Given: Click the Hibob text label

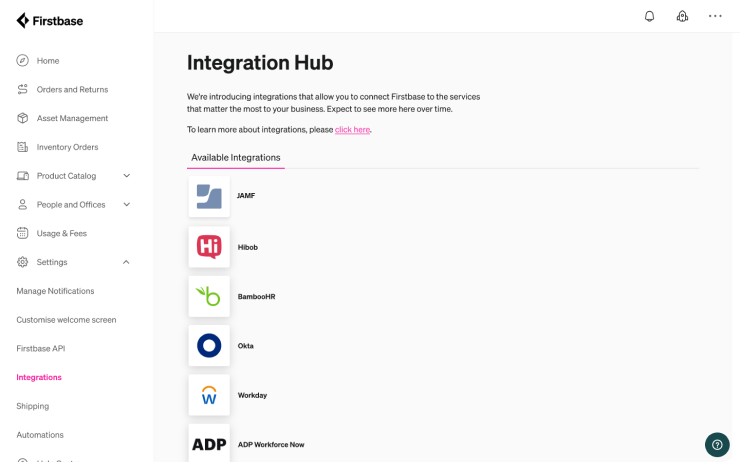Looking at the screenshot, I should pos(247,247).
